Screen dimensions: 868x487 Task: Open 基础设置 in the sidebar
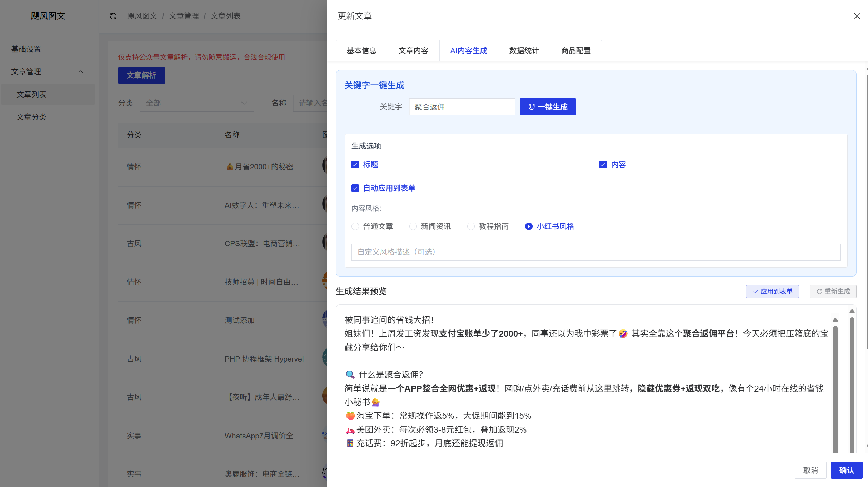(x=25, y=49)
